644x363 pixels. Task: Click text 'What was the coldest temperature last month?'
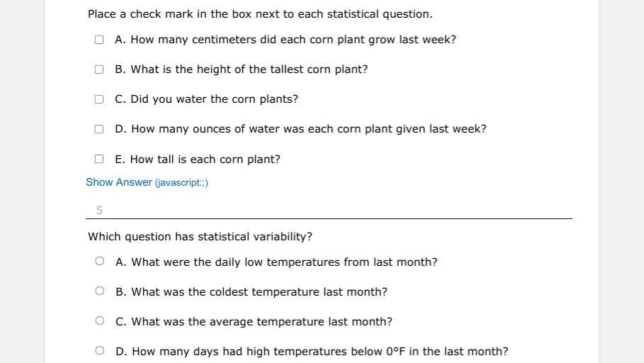[259, 292]
